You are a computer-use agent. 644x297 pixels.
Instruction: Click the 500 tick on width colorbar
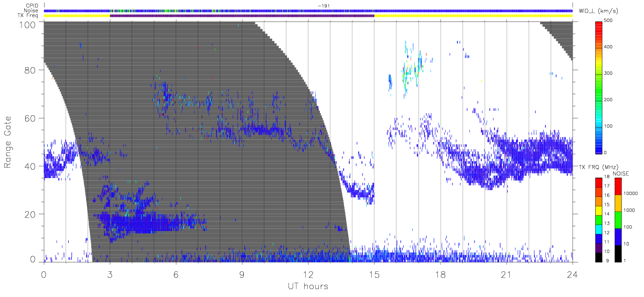[608, 20]
